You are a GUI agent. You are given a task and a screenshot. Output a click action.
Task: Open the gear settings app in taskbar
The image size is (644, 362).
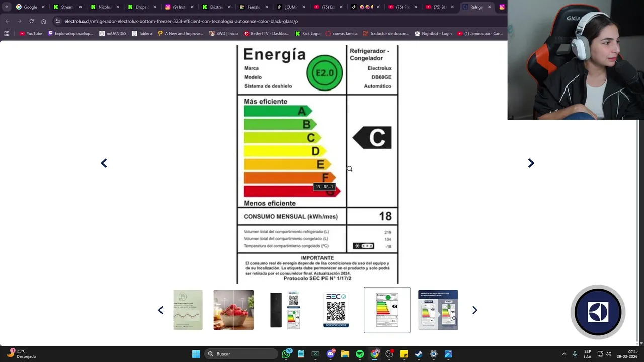(434, 354)
